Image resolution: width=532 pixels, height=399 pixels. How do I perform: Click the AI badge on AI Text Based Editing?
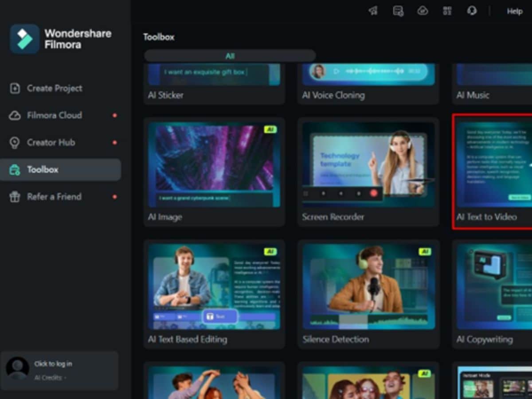coord(270,251)
